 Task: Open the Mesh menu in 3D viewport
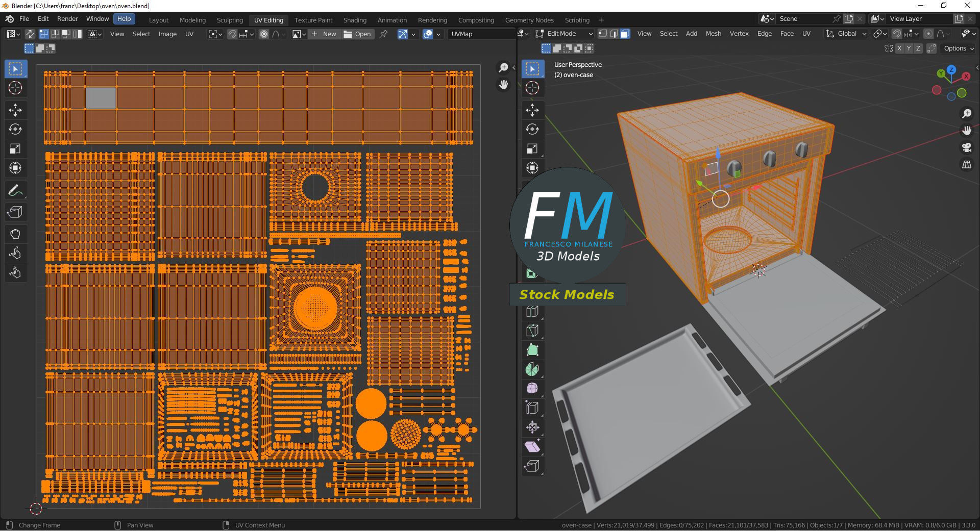pyautogui.click(x=714, y=34)
